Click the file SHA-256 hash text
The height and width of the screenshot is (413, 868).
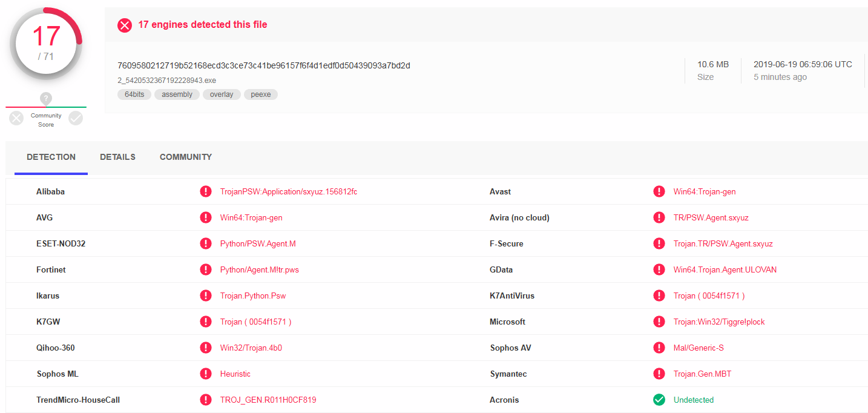(263, 65)
